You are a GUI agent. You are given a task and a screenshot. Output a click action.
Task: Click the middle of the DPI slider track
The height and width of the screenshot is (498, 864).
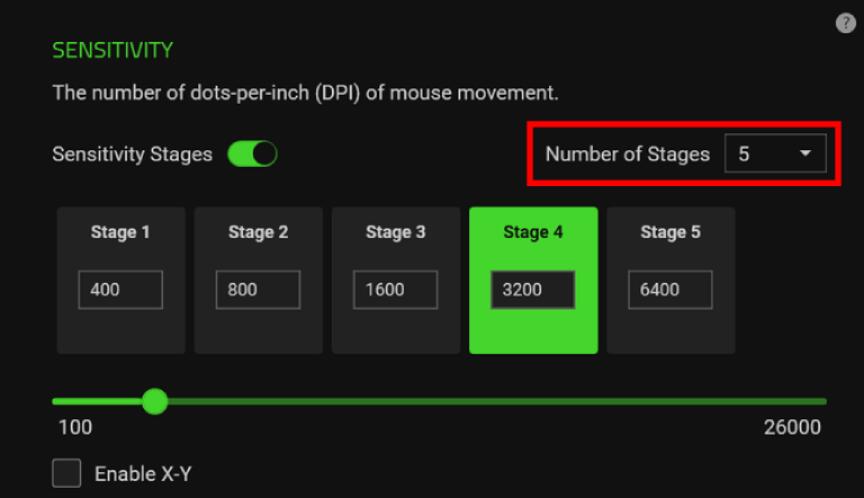(x=440, y=402)
